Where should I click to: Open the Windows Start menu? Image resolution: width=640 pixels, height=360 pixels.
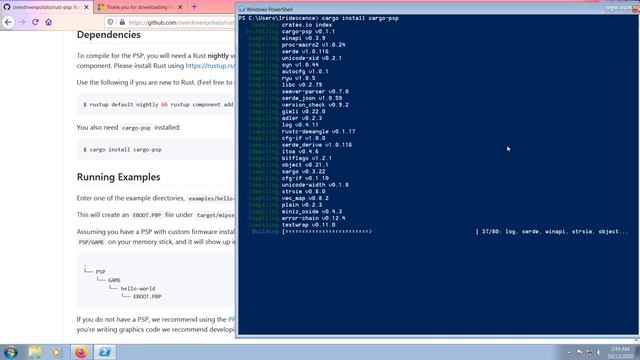[10, 352]
